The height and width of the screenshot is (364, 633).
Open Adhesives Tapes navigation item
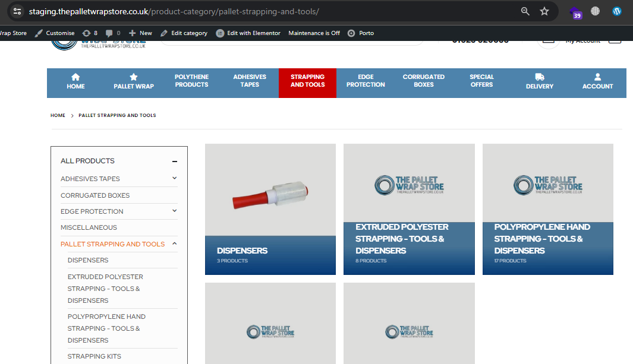[250, 81]
